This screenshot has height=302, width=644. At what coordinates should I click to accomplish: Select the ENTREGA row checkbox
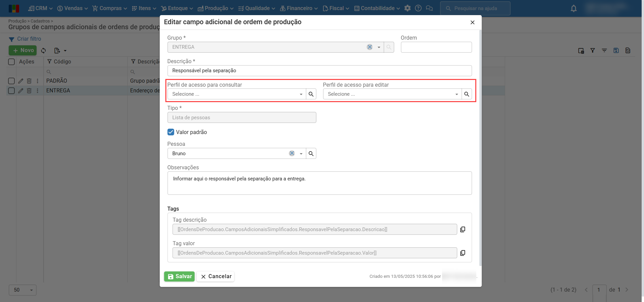[x=11, y=91]
